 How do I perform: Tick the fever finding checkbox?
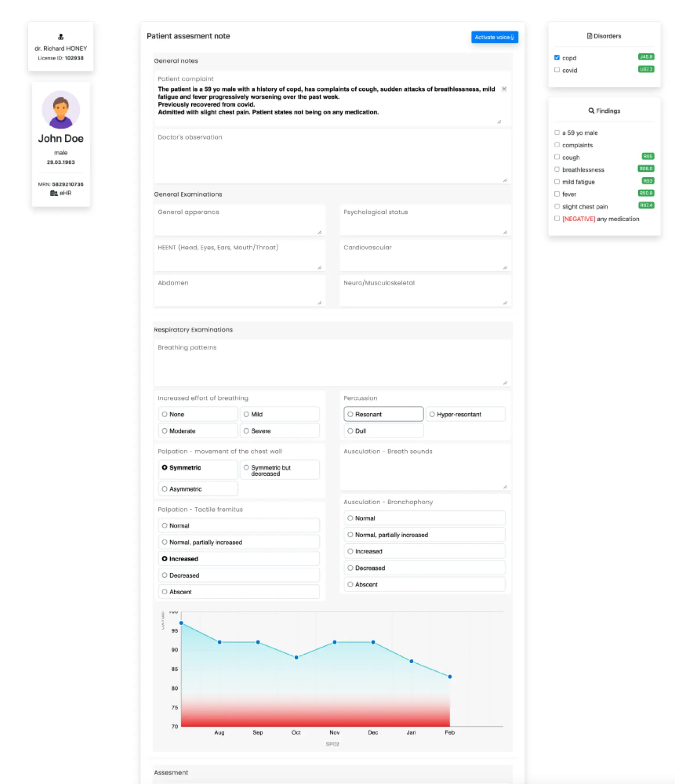[x=557, y=194]
